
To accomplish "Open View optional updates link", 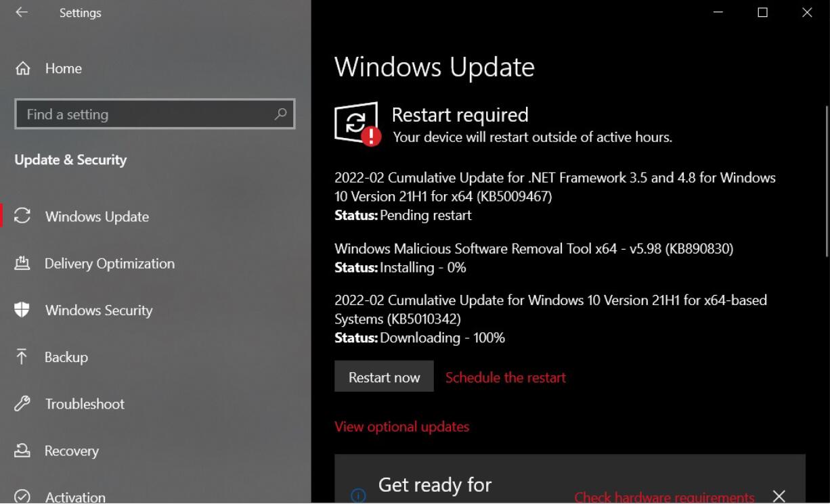I will click(x=401, y=426).
